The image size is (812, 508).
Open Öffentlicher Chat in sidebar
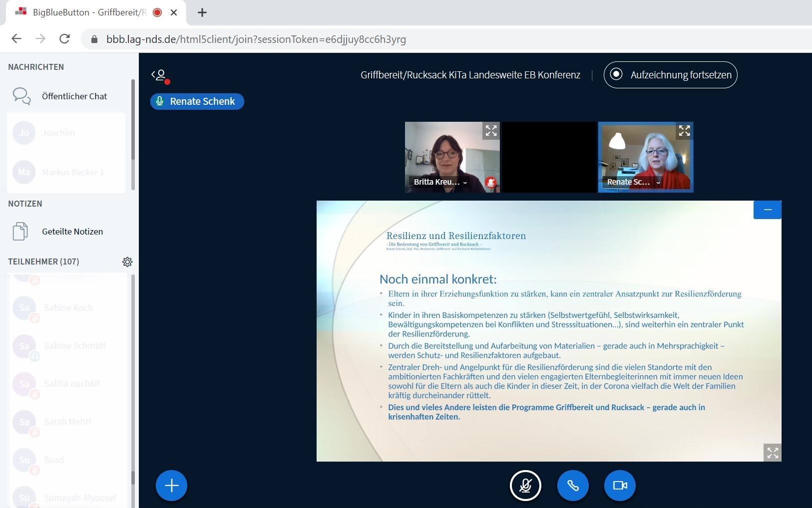pos(74,96)
